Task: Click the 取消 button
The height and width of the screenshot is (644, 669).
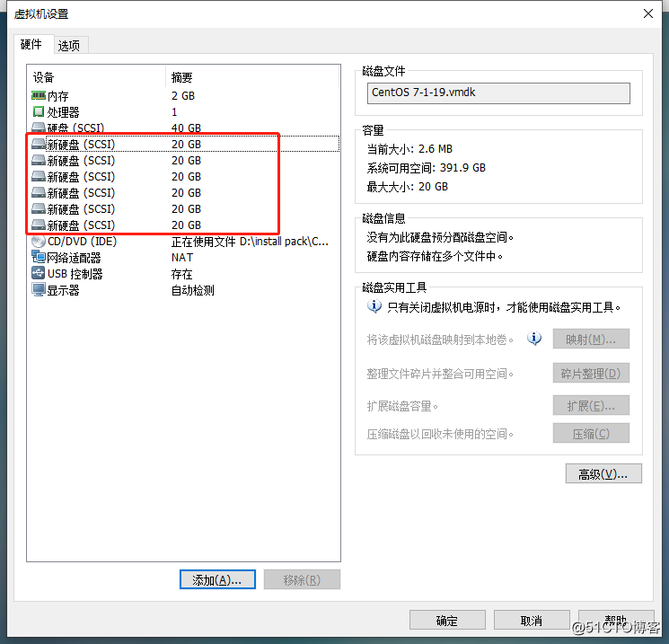Action: coord(532,620)
